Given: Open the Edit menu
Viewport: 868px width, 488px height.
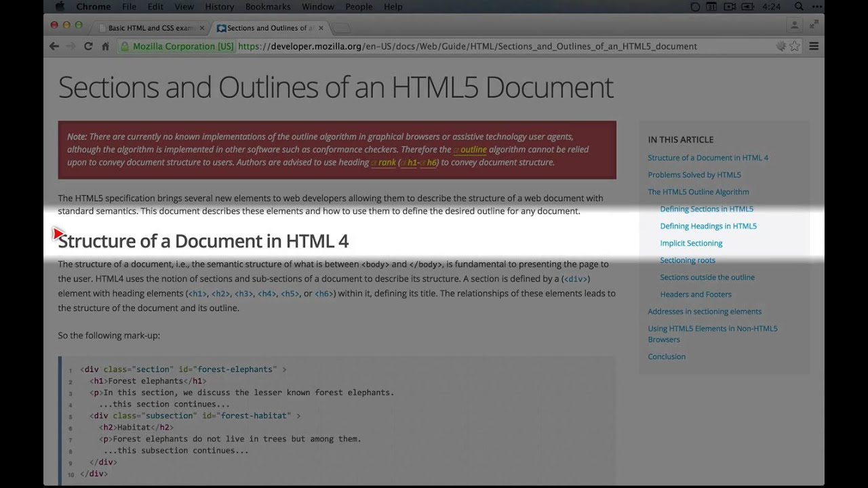Looking at the screenshot, I should pyautogui.click(x=155, y=7).
